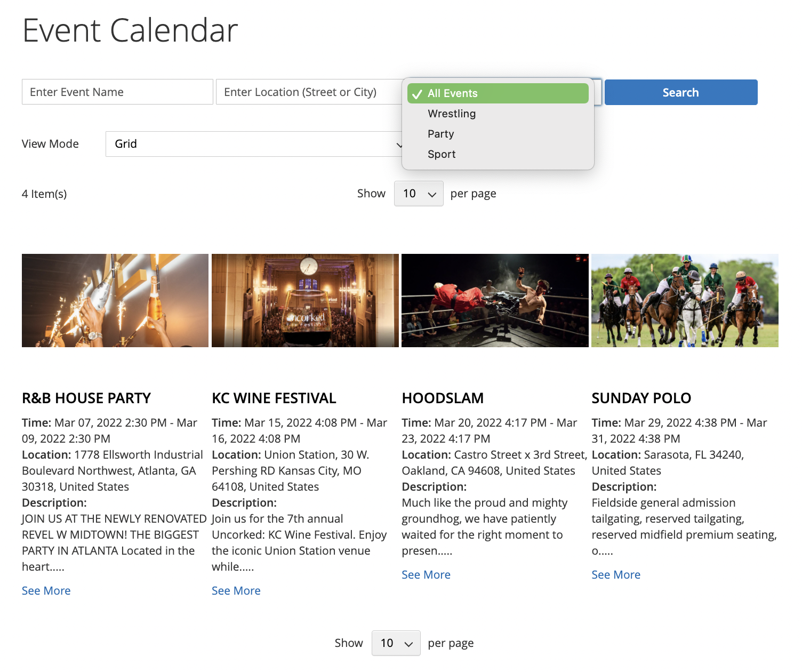Click the SUNDAY POLO event title

[641, 398]
